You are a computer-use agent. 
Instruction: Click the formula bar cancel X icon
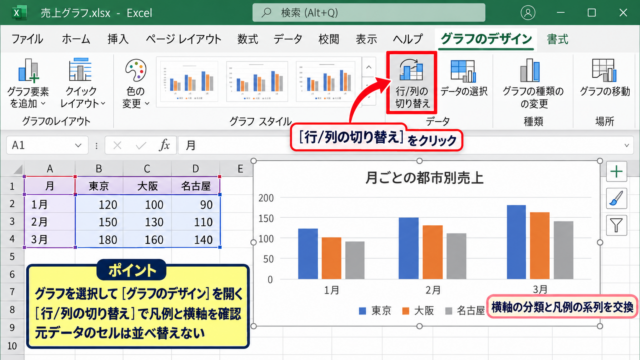[x=117, y=145]
